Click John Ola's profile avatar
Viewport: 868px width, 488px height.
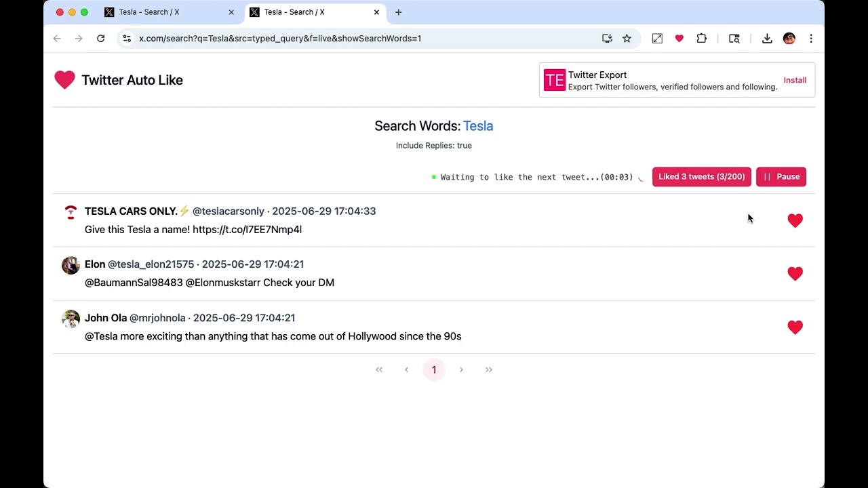click(x=71, y=319)
